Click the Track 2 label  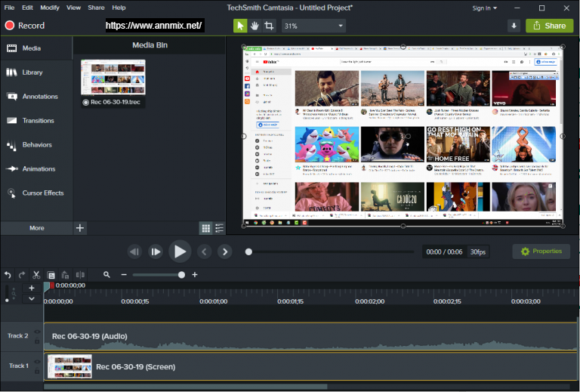(18, 336)
